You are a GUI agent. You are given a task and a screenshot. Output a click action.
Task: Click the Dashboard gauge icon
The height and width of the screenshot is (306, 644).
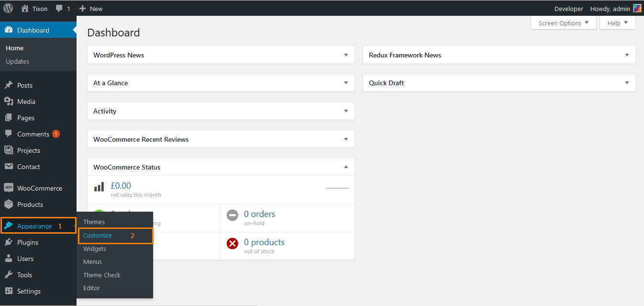[x=9, y=30]
